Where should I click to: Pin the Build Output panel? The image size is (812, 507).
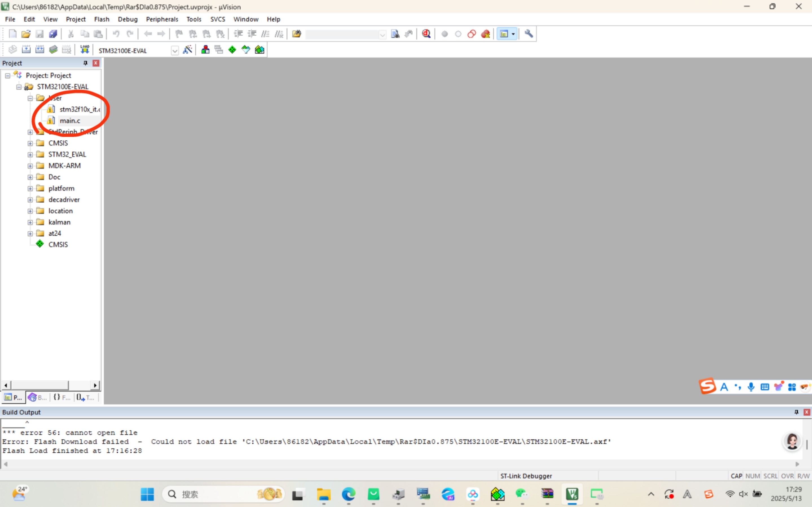point(796,412)
